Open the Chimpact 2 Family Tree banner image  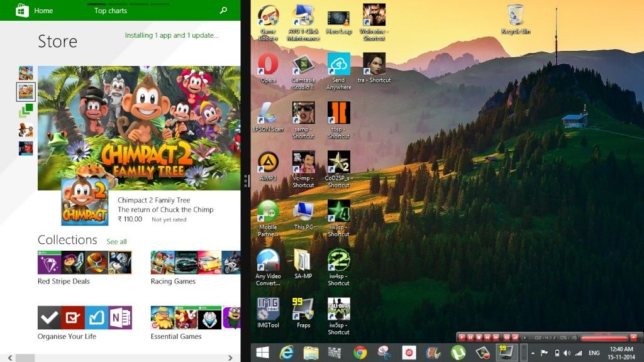[139, 128]
